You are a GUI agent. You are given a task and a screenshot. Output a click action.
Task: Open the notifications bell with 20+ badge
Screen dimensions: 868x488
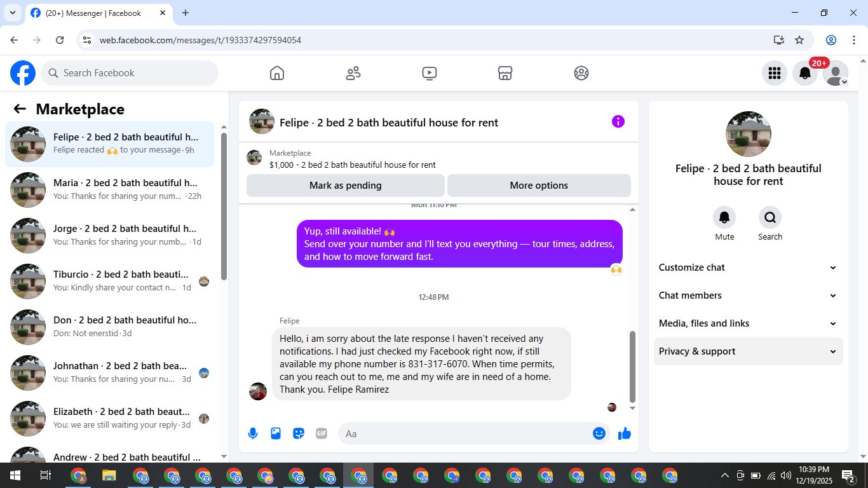(805, 73)
